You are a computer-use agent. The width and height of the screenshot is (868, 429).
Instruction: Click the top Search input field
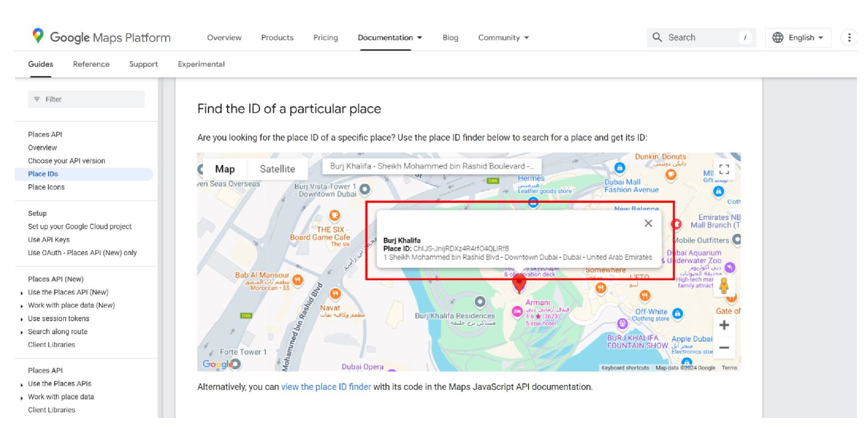click(x=701, y=37)
